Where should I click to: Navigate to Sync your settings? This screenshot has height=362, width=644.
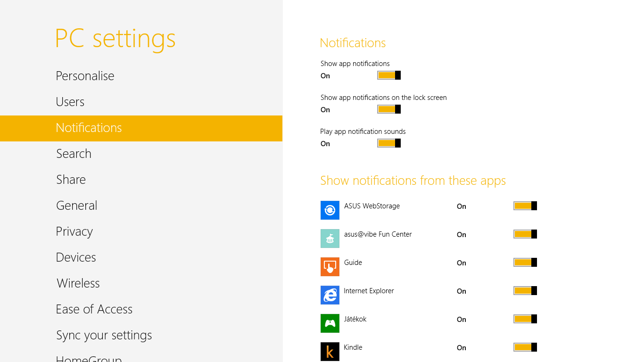coord(104,335)
